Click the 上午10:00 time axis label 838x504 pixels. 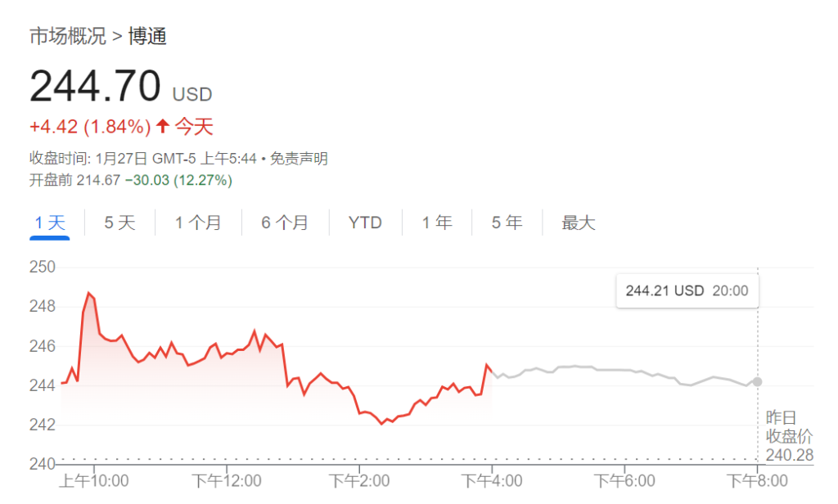[x=93, y=480]
